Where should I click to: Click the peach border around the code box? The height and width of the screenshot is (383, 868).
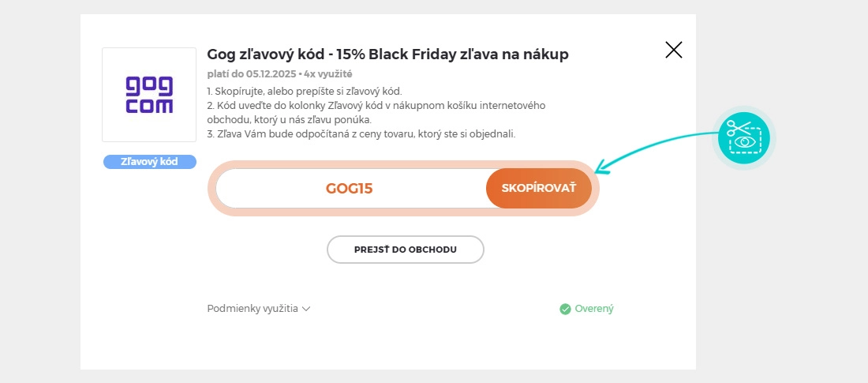tap(402, 165)
